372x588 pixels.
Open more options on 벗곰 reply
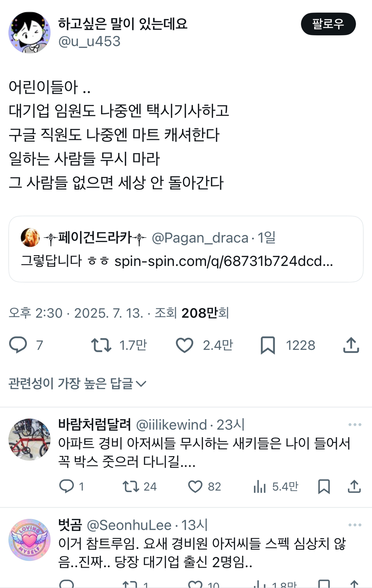[355, 525]
